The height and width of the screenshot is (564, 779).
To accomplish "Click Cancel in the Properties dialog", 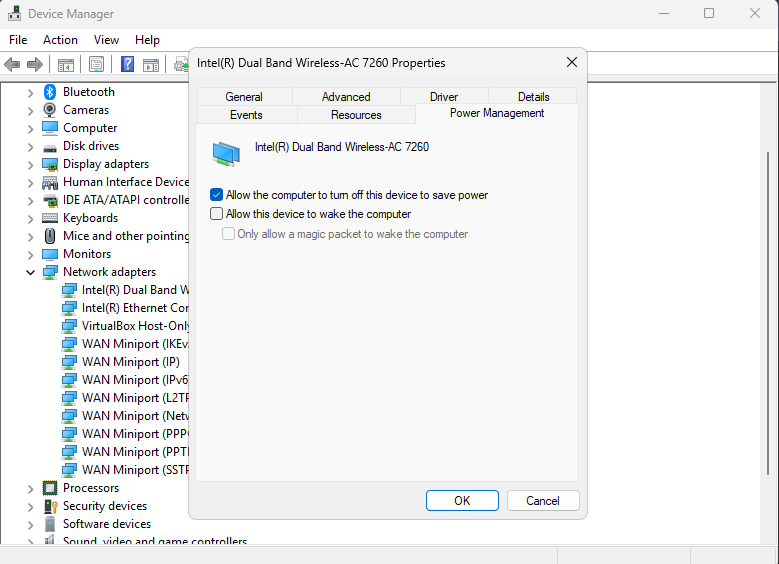I will tap(543, 501).
